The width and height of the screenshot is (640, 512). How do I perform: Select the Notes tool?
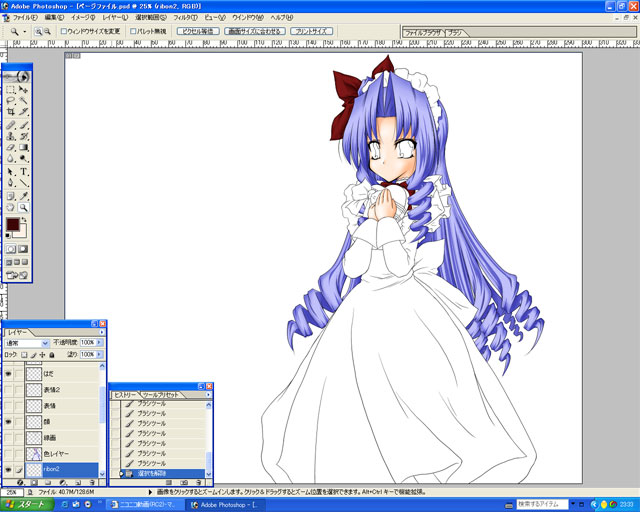pos(11,196)
